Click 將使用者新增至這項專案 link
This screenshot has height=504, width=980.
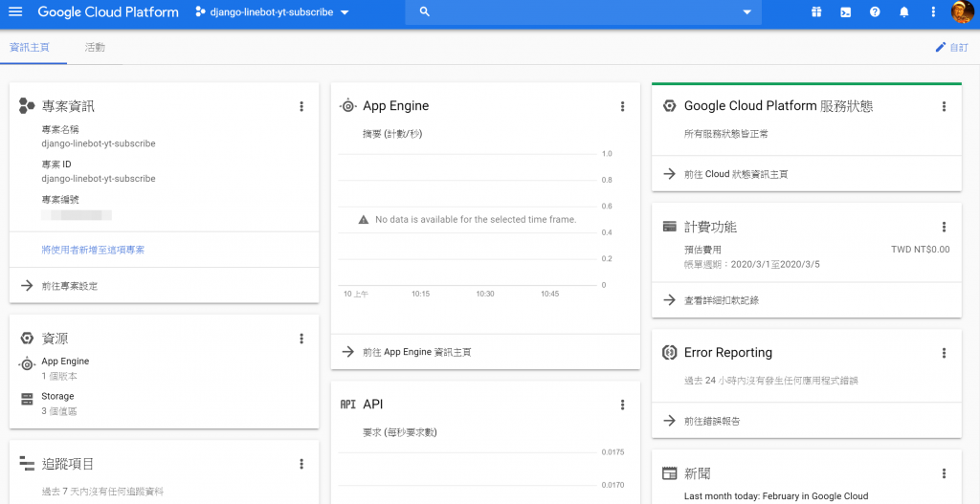click(93, 250)
